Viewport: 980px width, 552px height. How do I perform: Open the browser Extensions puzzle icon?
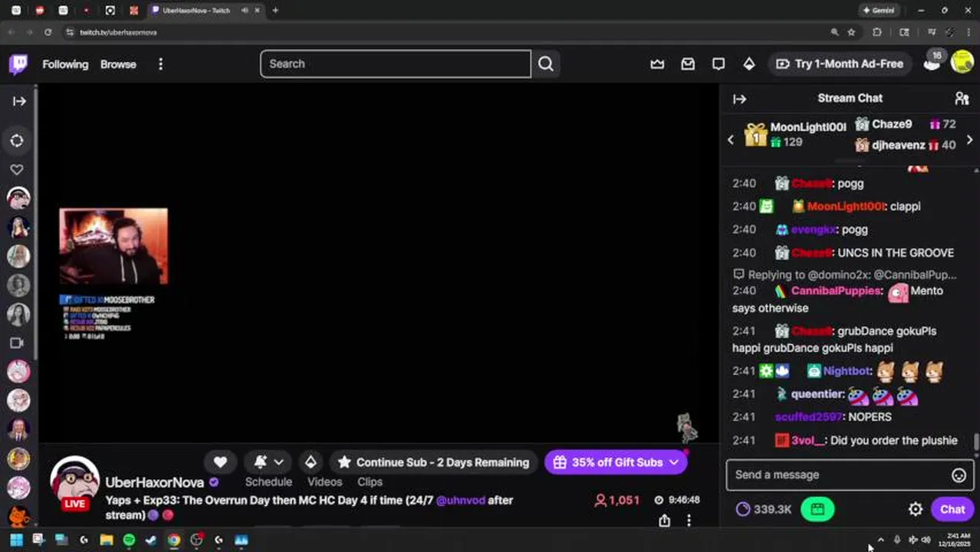pos(876,32)
